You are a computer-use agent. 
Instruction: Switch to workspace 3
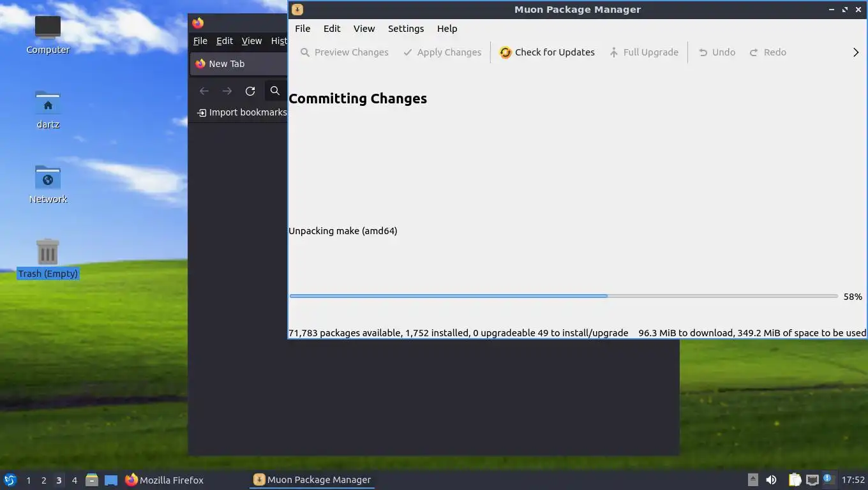click(x=59, y=480)
